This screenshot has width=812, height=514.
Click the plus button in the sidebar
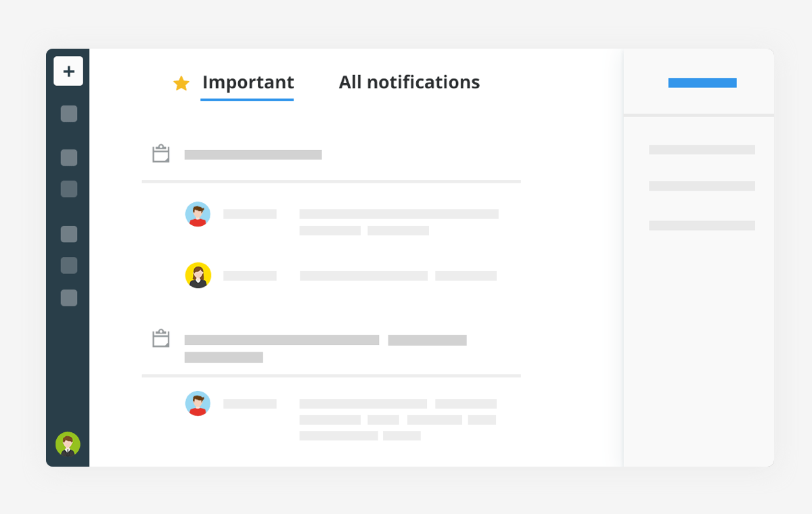[x=68, y=71]
